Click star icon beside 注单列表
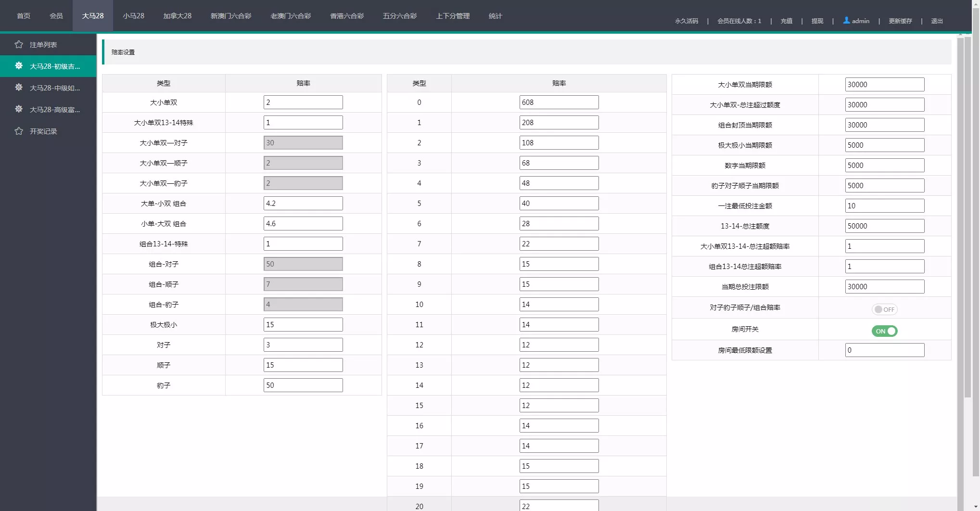The width and height of the screenshot is (980, 511). point(19,45)
